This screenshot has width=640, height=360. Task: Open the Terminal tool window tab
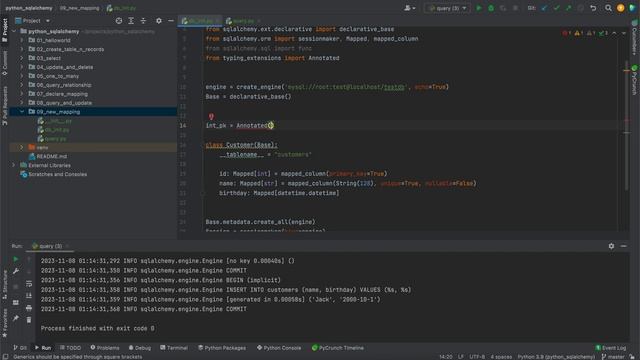(174, 348)
